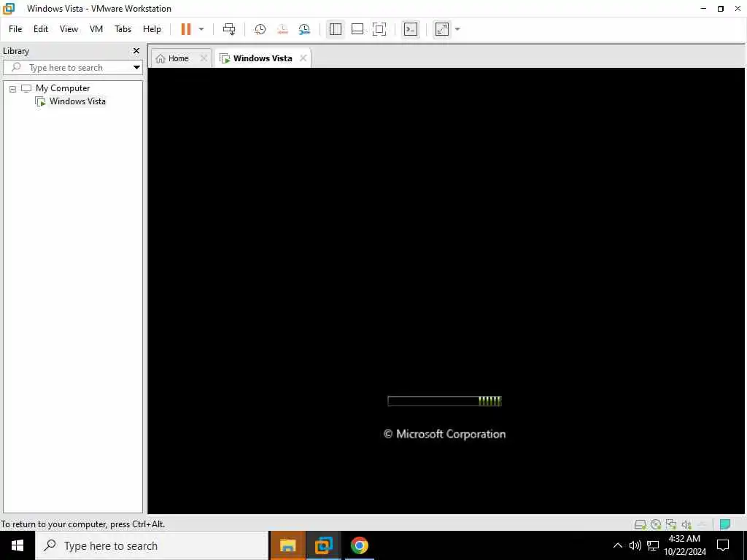Send Ctrl+Alt+Del to the virtual machine

229,29
